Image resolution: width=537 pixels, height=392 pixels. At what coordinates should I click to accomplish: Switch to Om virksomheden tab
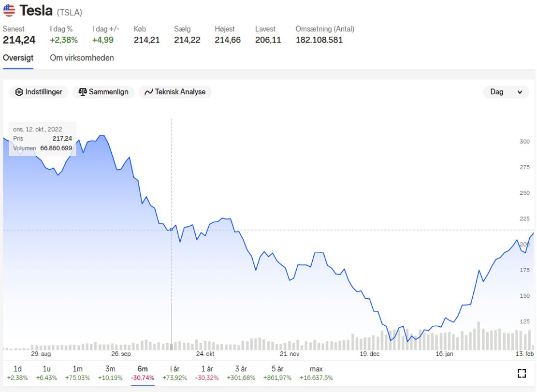coord(82,58)
